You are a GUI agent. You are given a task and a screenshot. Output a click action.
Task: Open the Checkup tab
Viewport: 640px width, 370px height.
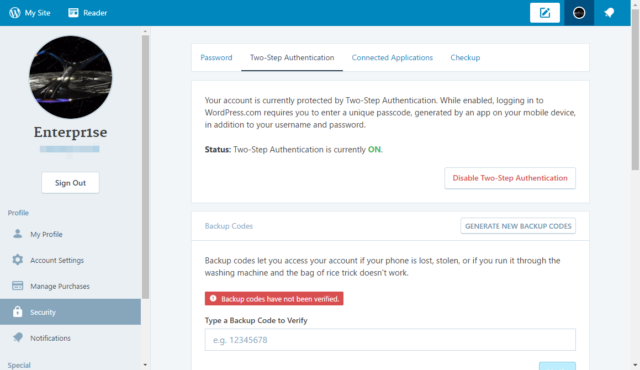tap(465, 58)
